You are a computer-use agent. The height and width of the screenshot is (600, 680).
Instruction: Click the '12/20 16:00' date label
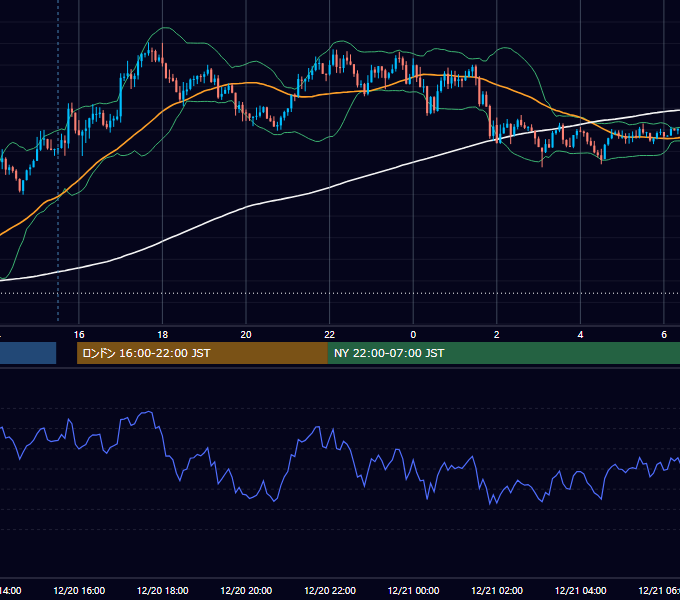79,591
